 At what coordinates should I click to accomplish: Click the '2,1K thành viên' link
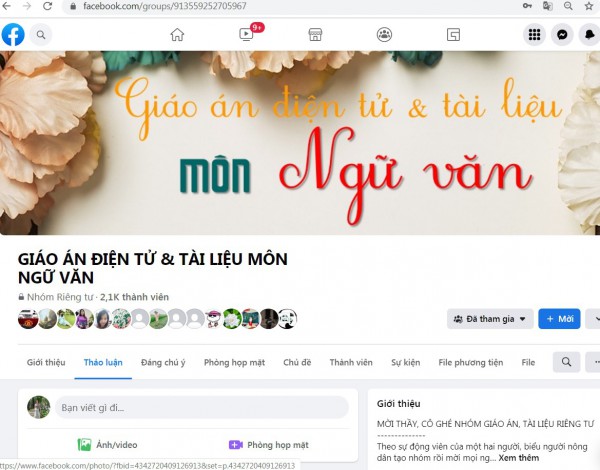[x=134, y=297]
